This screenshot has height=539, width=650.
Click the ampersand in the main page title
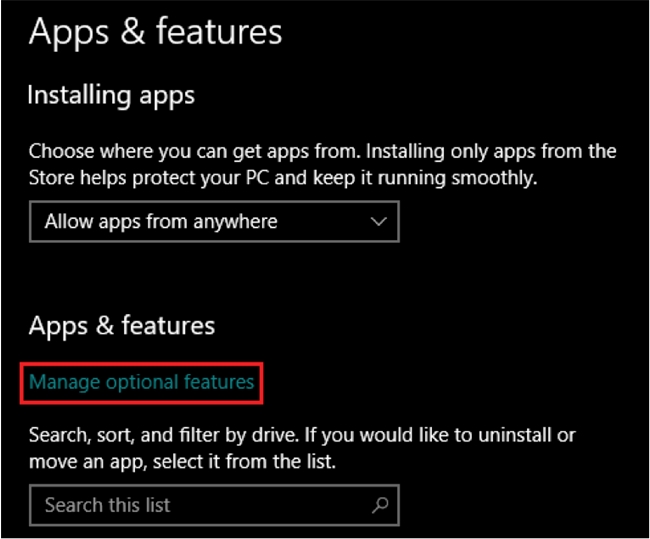point(133,31)
